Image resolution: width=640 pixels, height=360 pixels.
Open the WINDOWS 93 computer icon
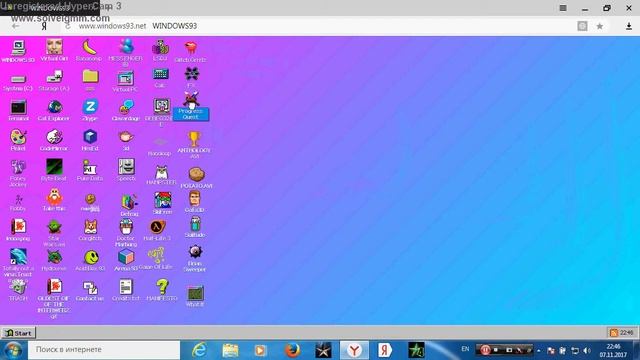(18, 48)
